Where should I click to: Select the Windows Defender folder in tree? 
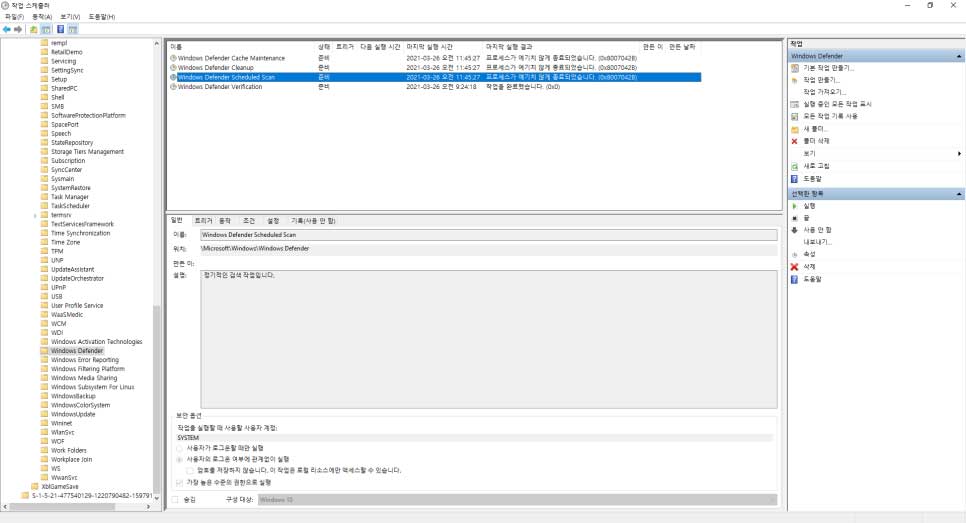77,351
